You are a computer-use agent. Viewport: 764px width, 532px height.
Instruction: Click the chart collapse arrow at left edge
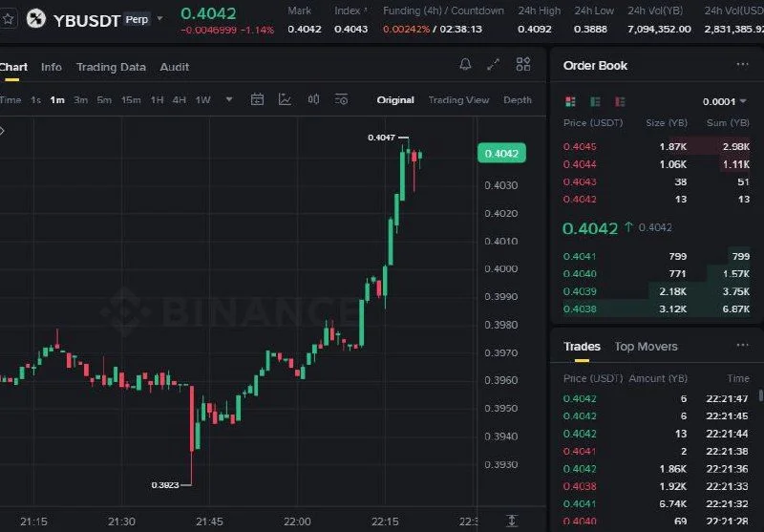point(3,131)
